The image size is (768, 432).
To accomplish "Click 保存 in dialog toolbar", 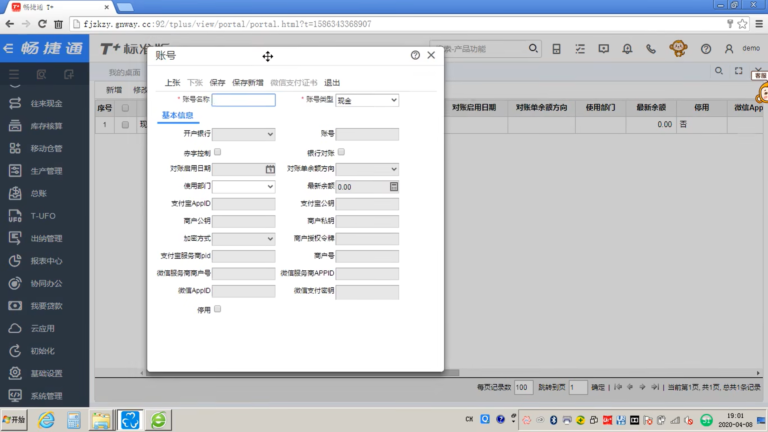I will (217, 83).
